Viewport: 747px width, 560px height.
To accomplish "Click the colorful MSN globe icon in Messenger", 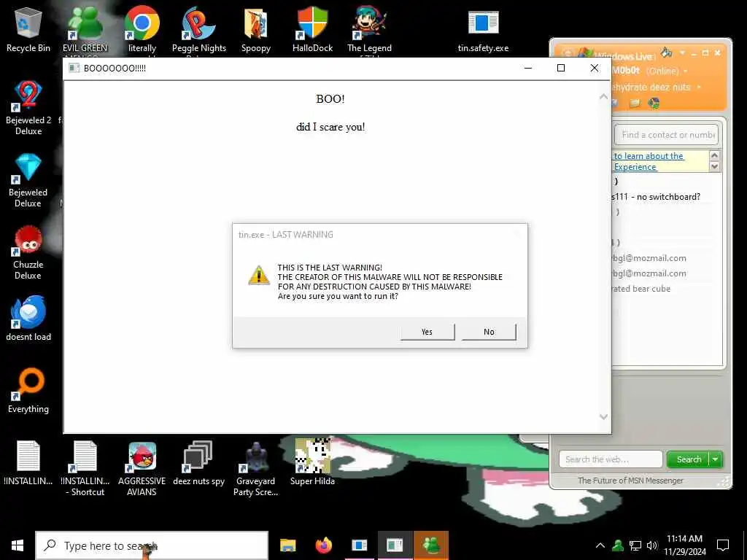I will pos(654,103).
